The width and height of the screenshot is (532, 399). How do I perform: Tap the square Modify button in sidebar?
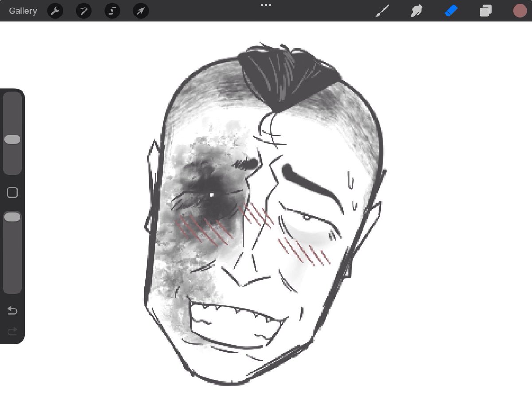pos(12,192)
